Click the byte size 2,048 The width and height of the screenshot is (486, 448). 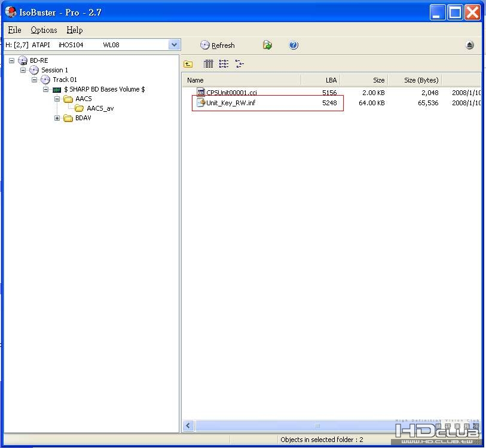tap(430, 93)
